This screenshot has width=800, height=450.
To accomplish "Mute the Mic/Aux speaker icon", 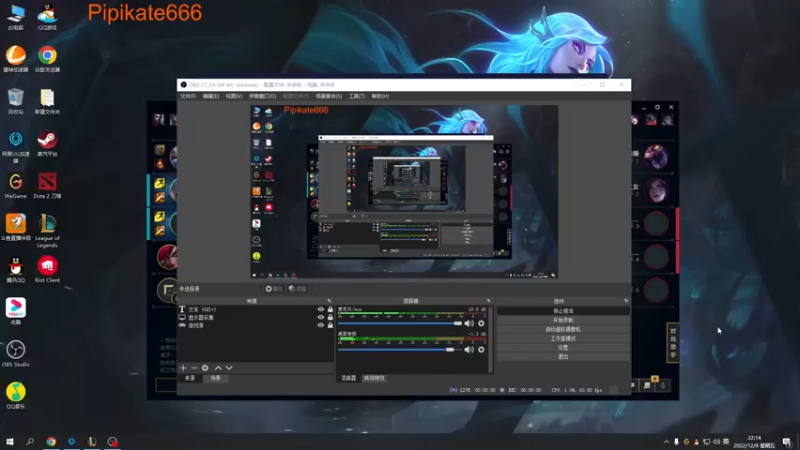I will click(469, 323).
